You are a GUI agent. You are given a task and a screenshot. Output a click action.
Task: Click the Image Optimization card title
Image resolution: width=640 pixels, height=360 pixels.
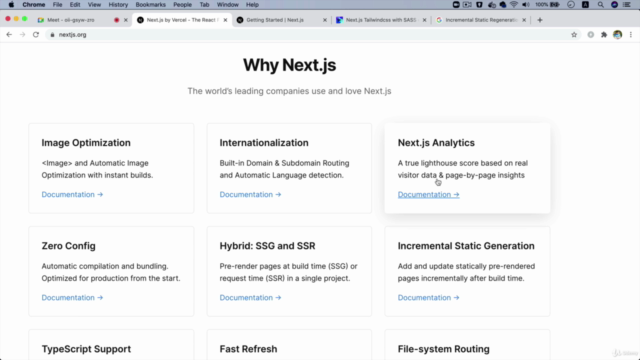[x=86, y=143]
